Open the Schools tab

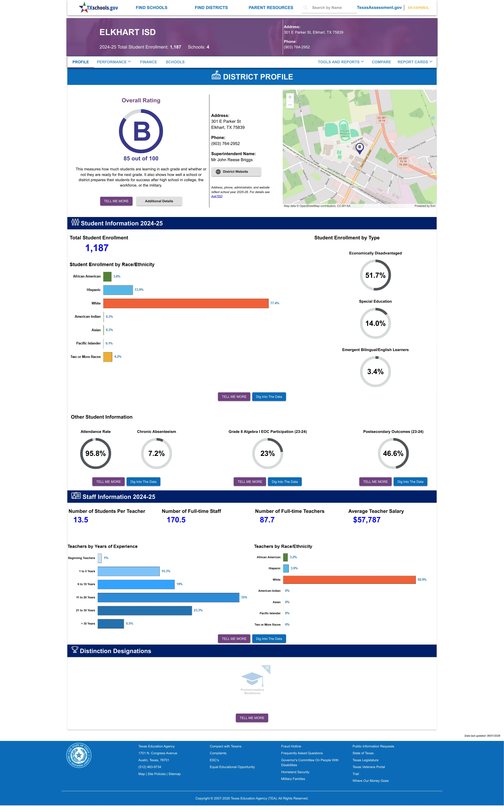[x=175, y=62]
